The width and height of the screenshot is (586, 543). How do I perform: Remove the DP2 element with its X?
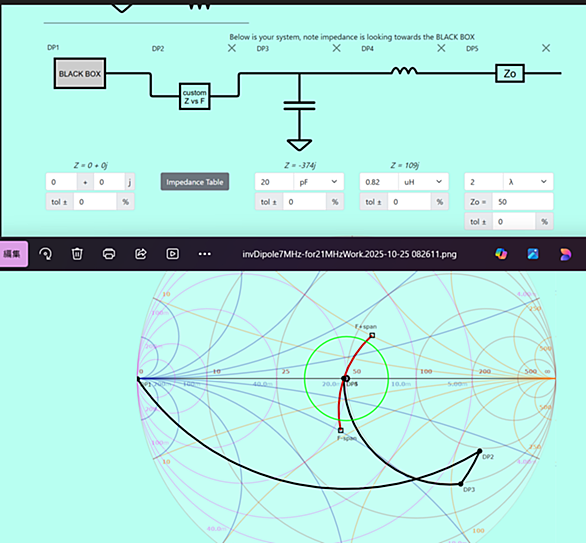[232, 48]
